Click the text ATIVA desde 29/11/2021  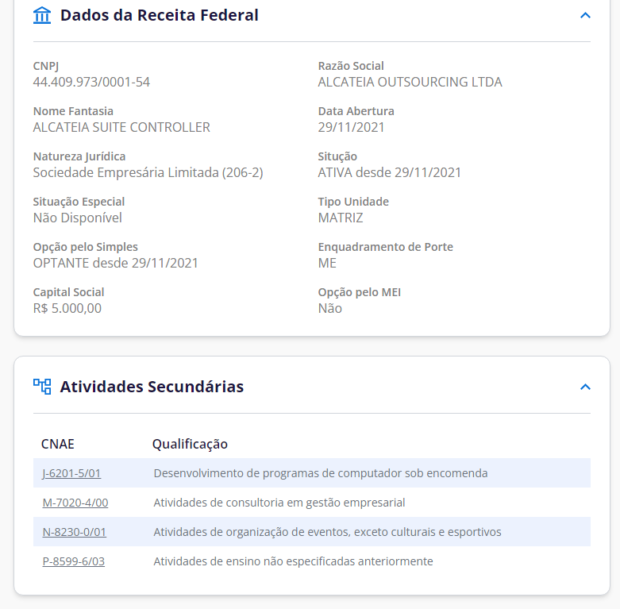pyautogui.click(x=389, y=172)
